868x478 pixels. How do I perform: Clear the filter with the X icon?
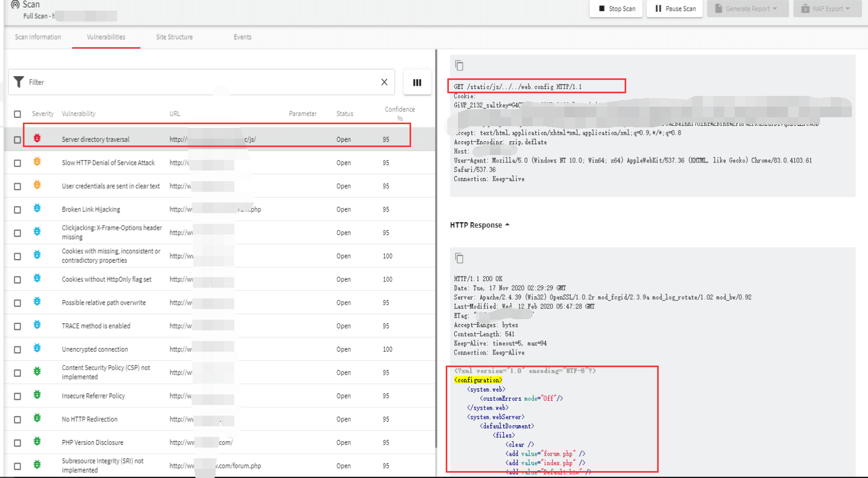pos(384,82)
